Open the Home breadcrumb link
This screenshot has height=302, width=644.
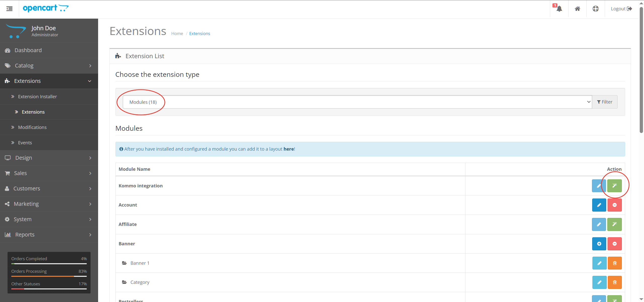coord(177,33)
